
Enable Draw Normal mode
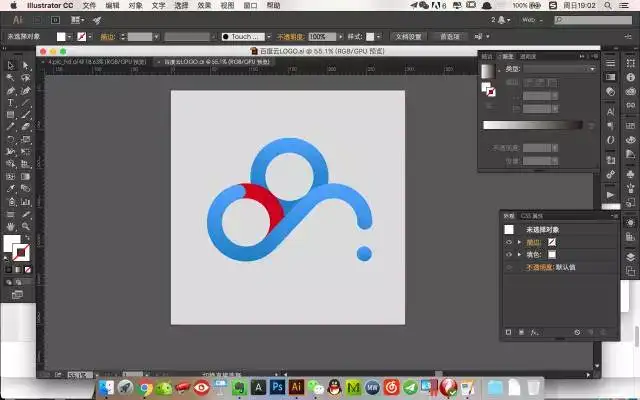[x=9, y=282]
